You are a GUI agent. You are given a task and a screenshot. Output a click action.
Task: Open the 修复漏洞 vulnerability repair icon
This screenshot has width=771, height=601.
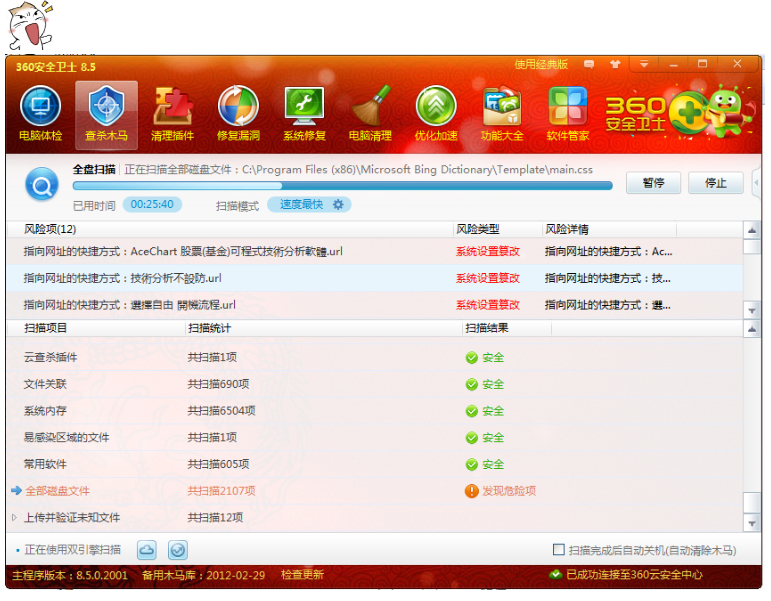tap(238, 114)
